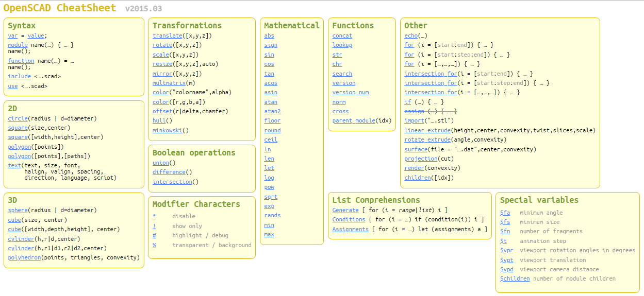The height and width of the screenshot is (296, 644).
Task: Open the Assignments list comprehension link
Action: tap(350, 229)
